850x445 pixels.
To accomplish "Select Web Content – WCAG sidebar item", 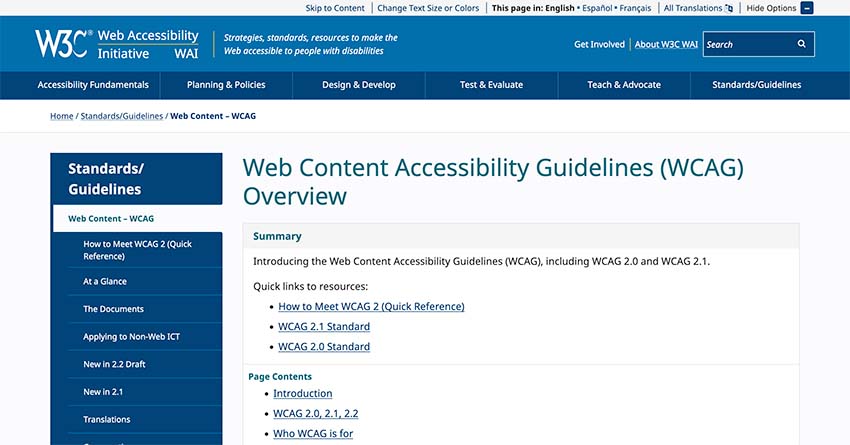I will click(x=138, y=218).
